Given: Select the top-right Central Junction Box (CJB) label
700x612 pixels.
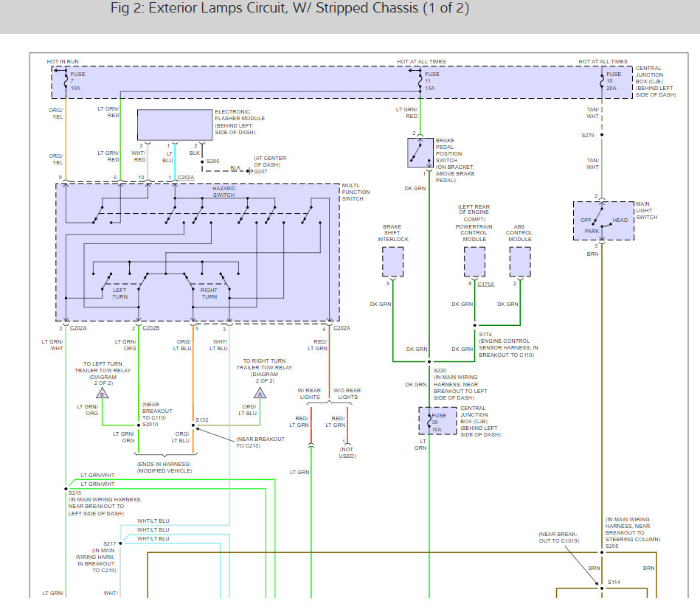Looking at the screenshot, I should (655, 82).
